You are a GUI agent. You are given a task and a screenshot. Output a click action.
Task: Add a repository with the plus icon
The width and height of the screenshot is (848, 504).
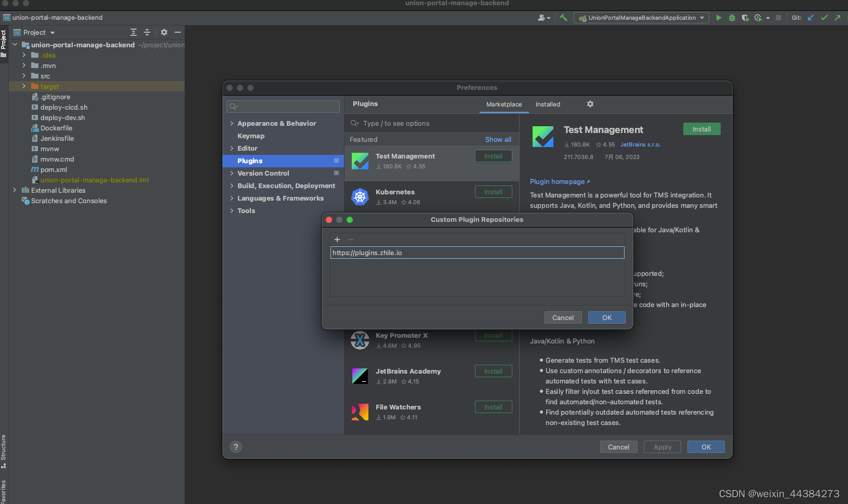(337, 240)
